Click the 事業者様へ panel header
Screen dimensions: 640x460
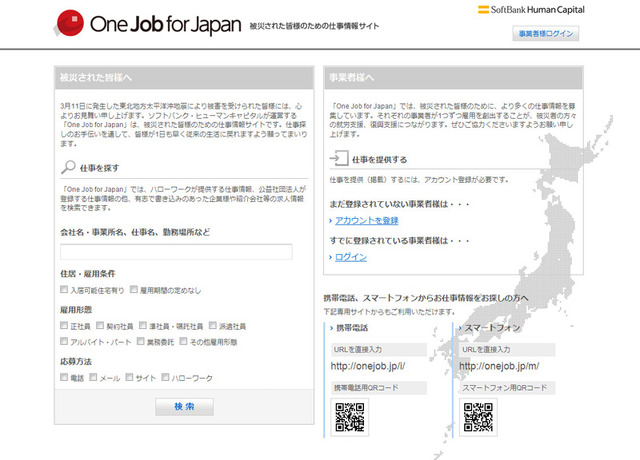coord(453,78)
